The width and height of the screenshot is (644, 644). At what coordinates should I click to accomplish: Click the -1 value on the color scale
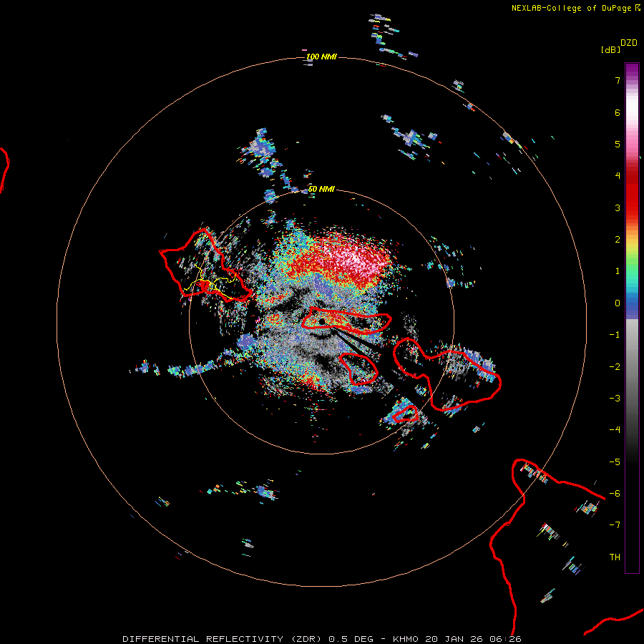coord(615,335)
